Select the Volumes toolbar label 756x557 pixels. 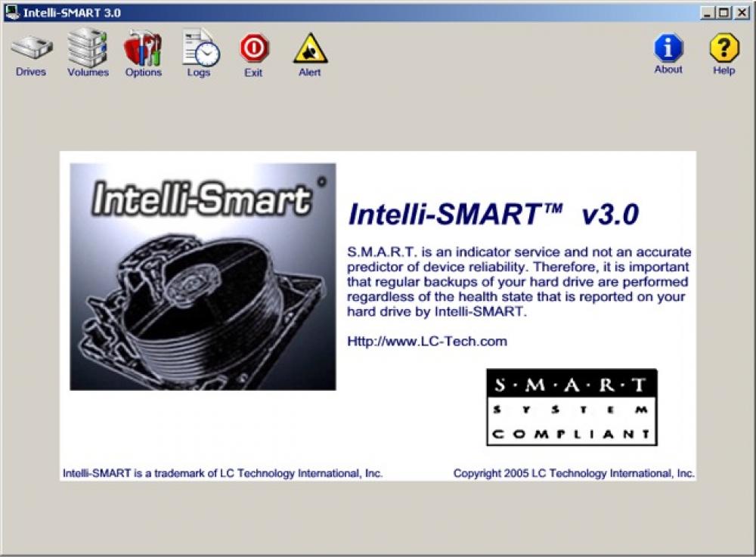pos(88,73)
